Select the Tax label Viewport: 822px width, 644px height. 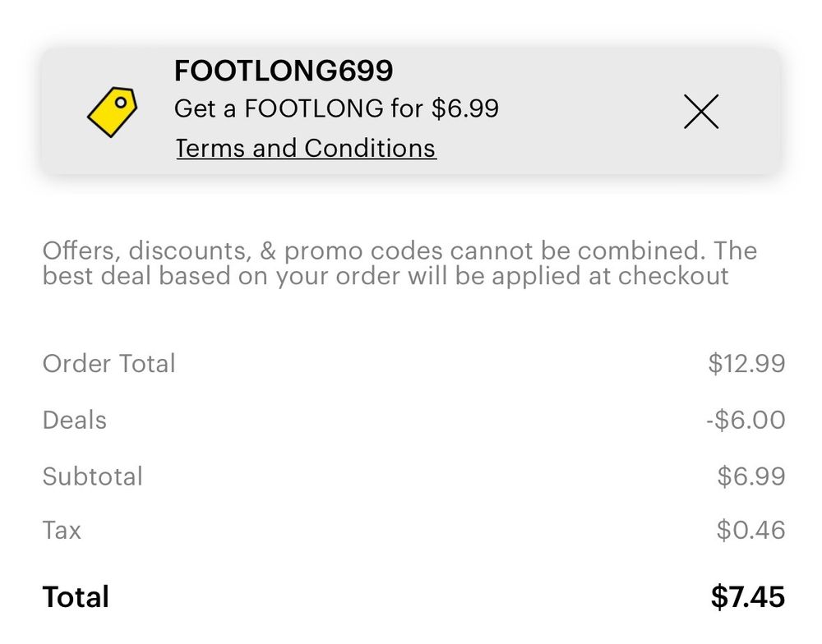tap(62, 530)
